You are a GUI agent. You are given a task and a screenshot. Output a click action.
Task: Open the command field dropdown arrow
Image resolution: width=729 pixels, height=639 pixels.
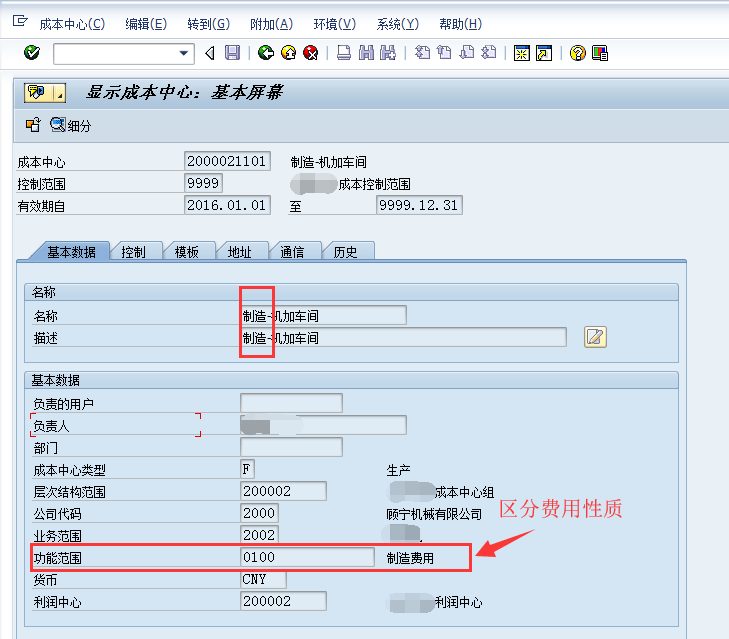point(184,53)
